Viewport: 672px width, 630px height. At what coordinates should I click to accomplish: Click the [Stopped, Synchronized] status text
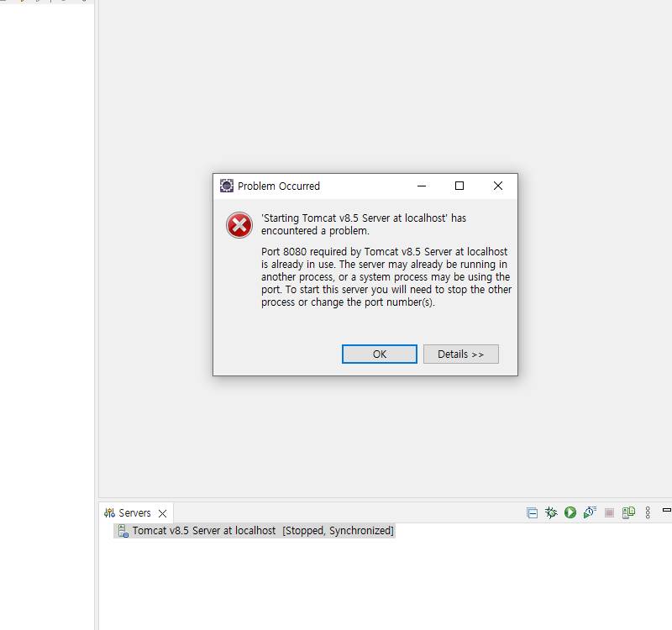tap(338, 531)
